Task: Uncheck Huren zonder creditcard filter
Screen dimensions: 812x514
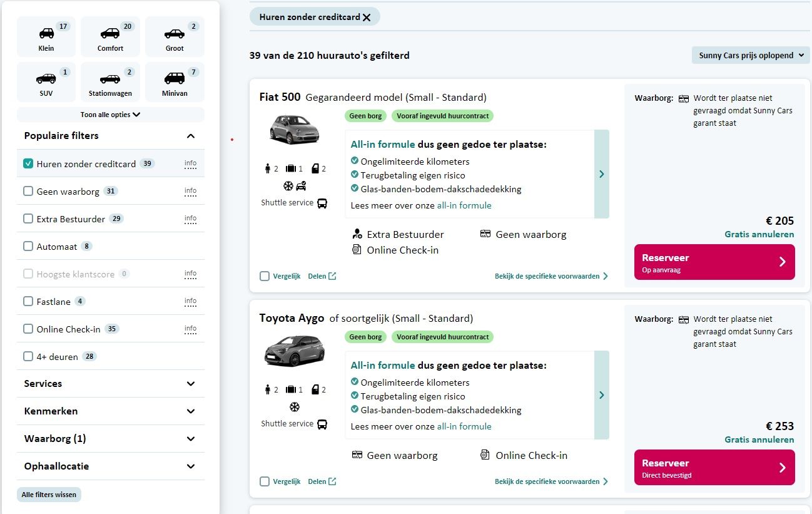Action: click(x=28, y=163)
